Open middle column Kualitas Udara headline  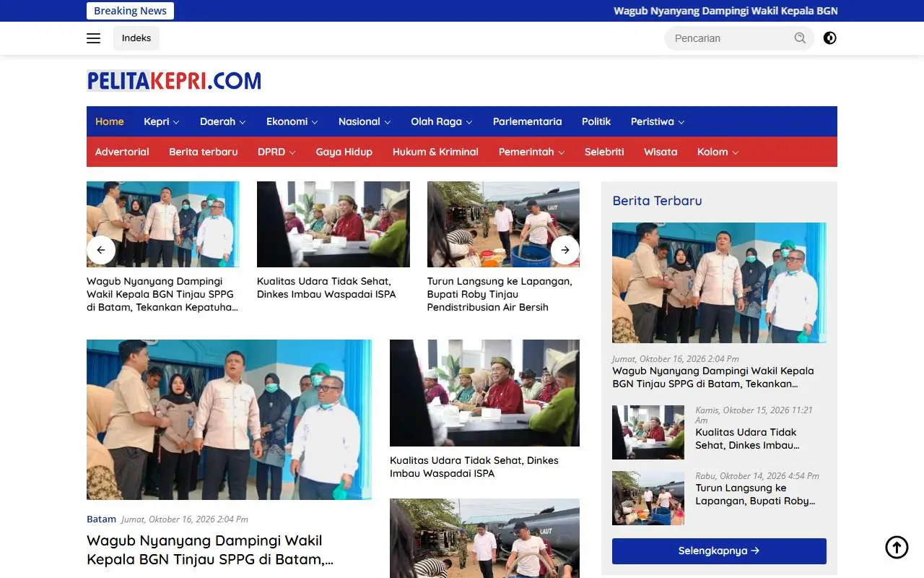(x=474, y=467)
